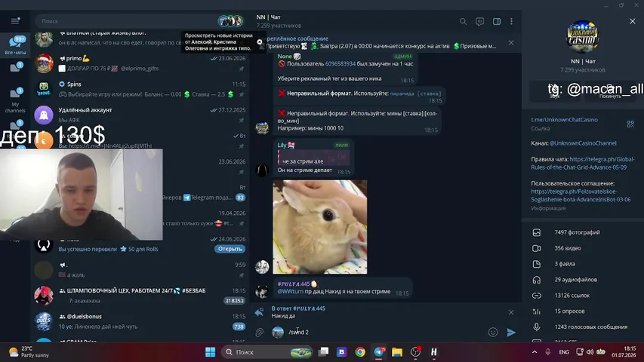
Task: Click the message input field
Action: [384, 332]
